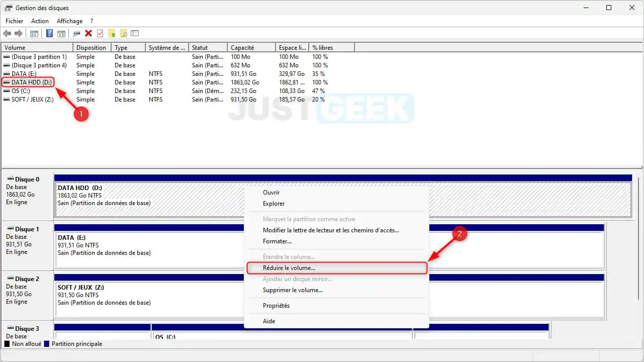Select the (Disque 3 partition 1) row

coord(178,57)
